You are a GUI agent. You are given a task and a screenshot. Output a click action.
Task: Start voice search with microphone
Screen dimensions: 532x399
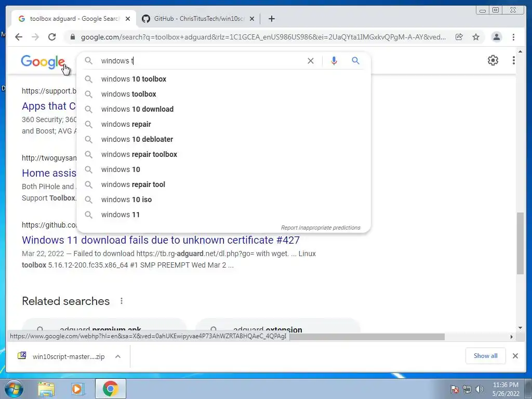334,61
